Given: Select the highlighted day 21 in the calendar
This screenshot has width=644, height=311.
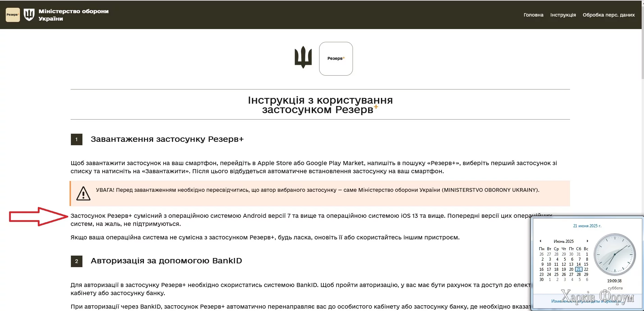Looking at the screenshot, I should click(579, 269).
